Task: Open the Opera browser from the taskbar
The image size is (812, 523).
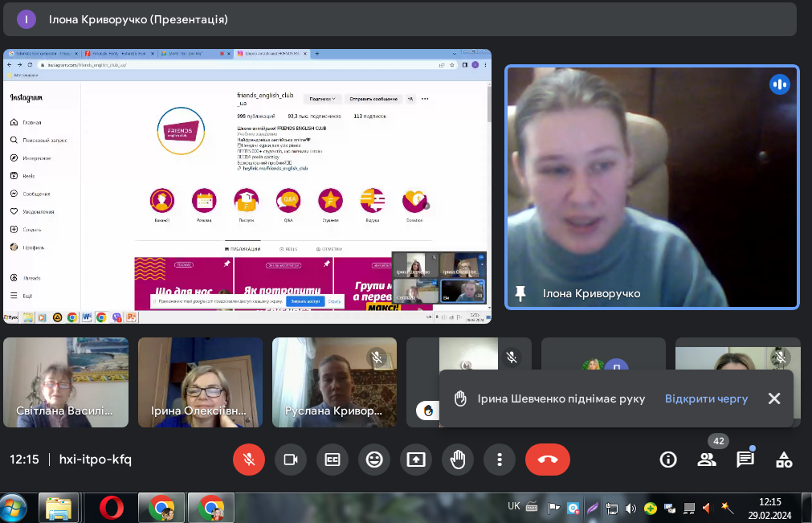Action: (x=111, y=508)
